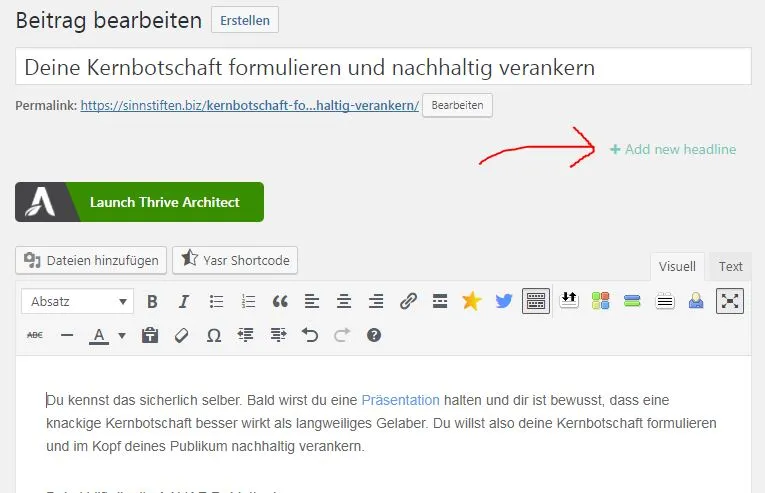Open the sinnstiften.biz permalink URL
Viewport: 765px width, 493px height.
(x=249, y=105)
